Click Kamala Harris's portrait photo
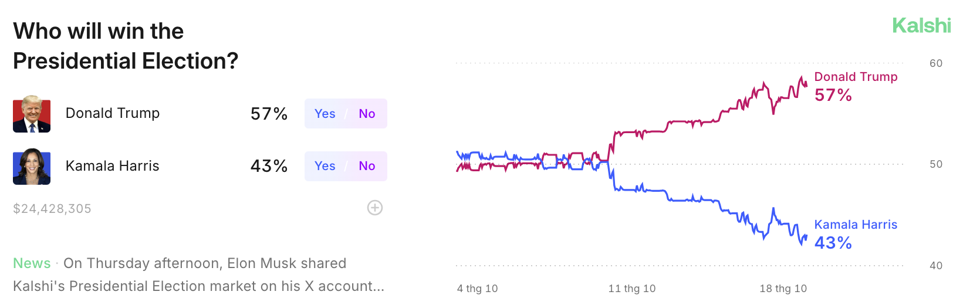The height and width of the screenshot is (305, 980). click(32, 167)
